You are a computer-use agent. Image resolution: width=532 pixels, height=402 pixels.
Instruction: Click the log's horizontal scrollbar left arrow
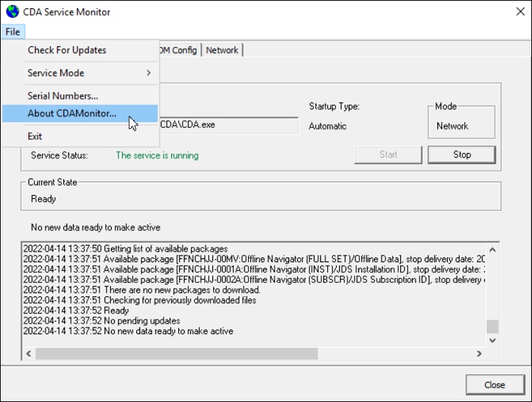[29, 353]
